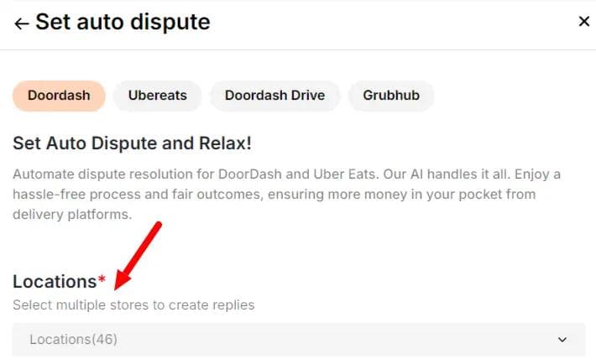Choose the Grubhub platform tab

pos(391,96)
